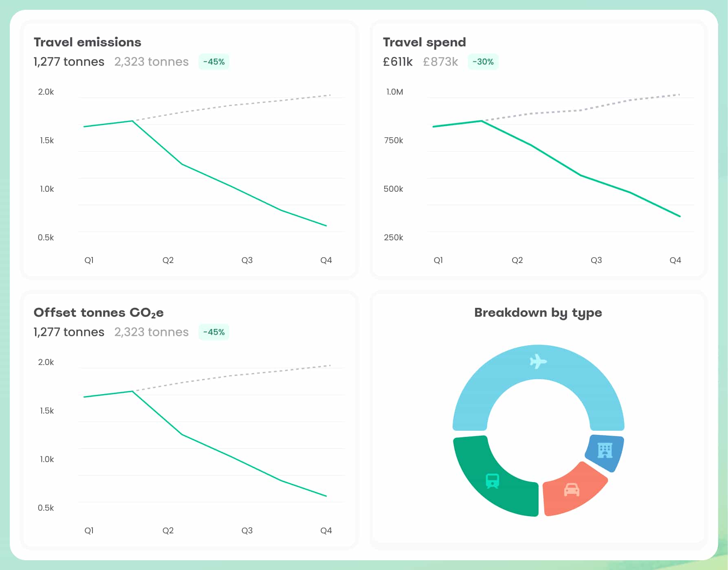Screen dimensions: 728x570
Task: Click the Q4 label on the Travel emissions chart
Action: click(x=326, y=260)
